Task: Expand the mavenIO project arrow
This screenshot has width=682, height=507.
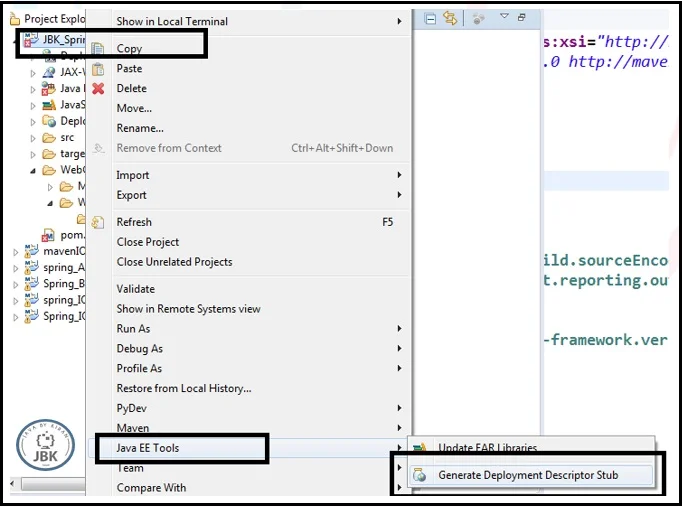Action: click(16, 252)
